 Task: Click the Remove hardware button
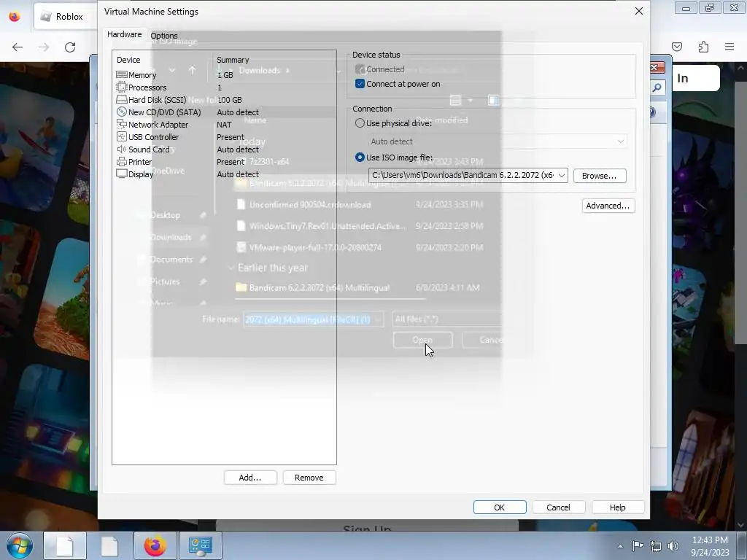(309, 478)
